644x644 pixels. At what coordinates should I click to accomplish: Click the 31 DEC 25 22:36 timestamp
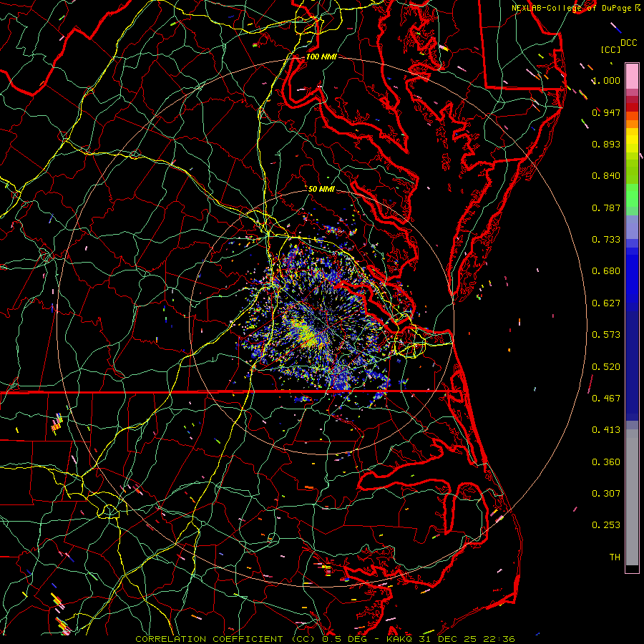tap(467, 639)
